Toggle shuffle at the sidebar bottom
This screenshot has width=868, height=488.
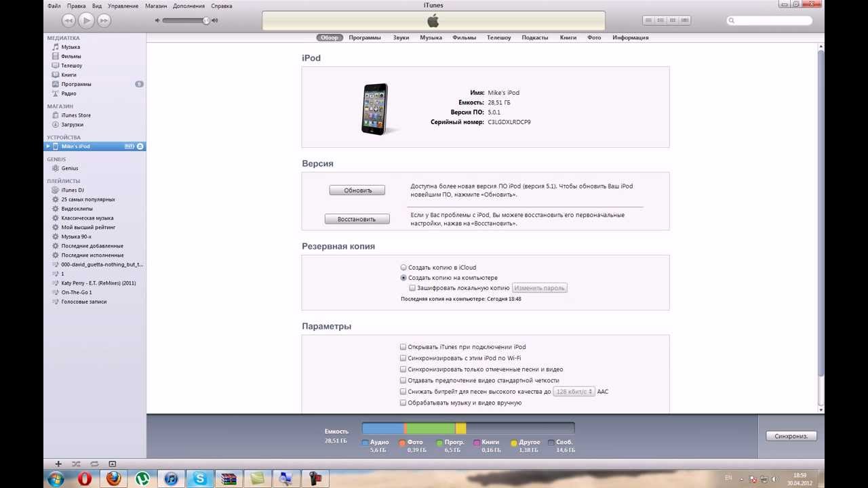click(76, 464)
